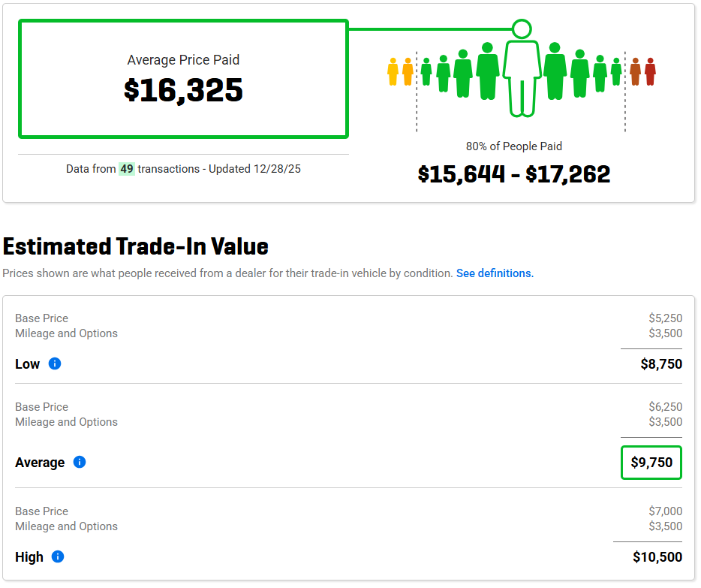Click the $8,750 Low trade-in total
The width and height of the screenshot is (701, 588).
pos(661,364)
